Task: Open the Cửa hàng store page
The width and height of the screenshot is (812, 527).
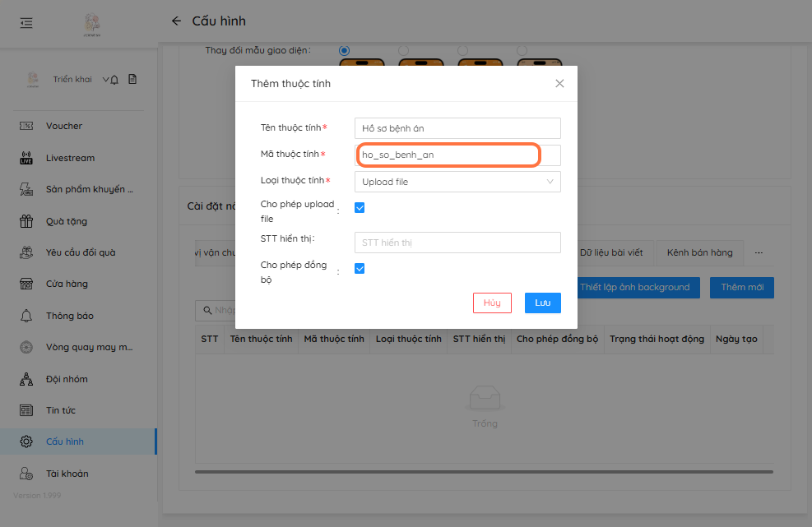Action: pos(67,284)
